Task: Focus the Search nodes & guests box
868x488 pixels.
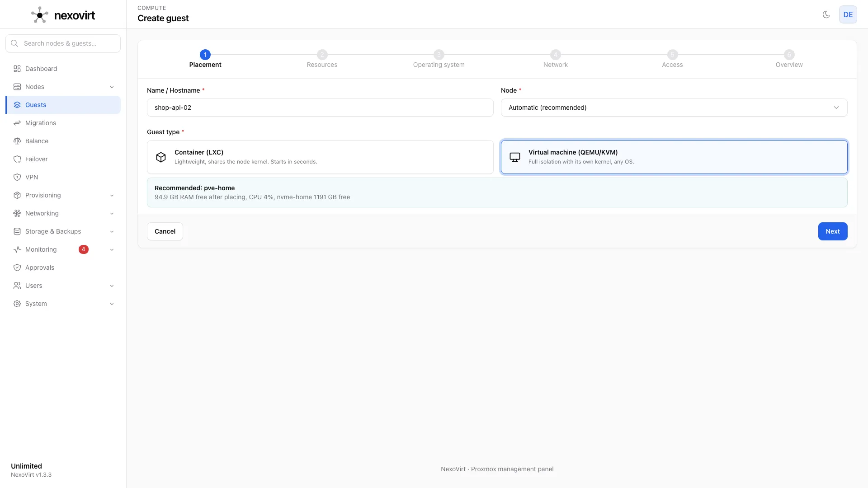Action: coord(63,43)
